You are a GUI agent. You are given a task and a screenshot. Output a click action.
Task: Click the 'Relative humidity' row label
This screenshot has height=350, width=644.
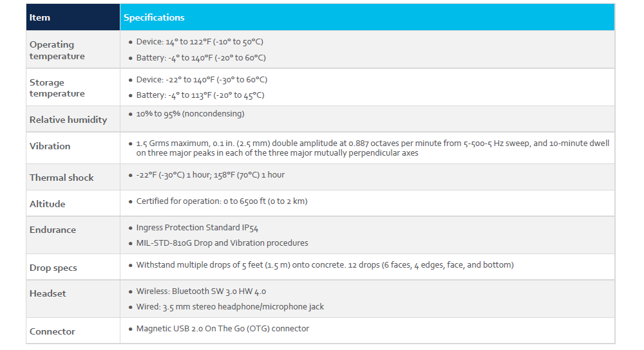click(68, 120)
